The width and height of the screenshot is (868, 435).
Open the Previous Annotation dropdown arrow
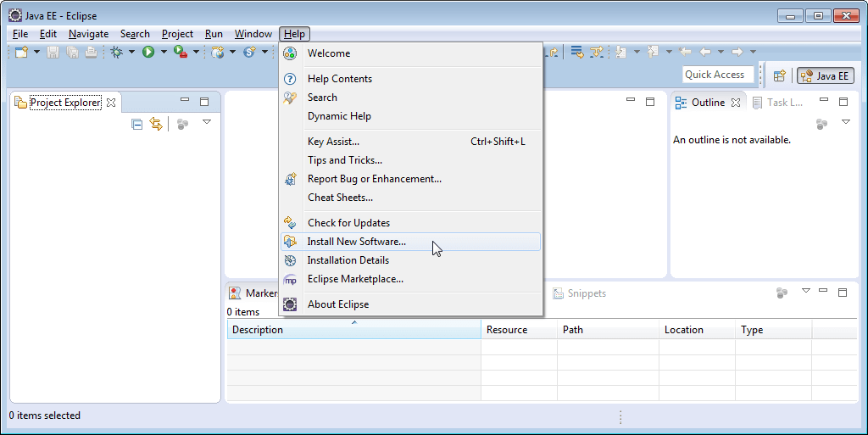669,52
